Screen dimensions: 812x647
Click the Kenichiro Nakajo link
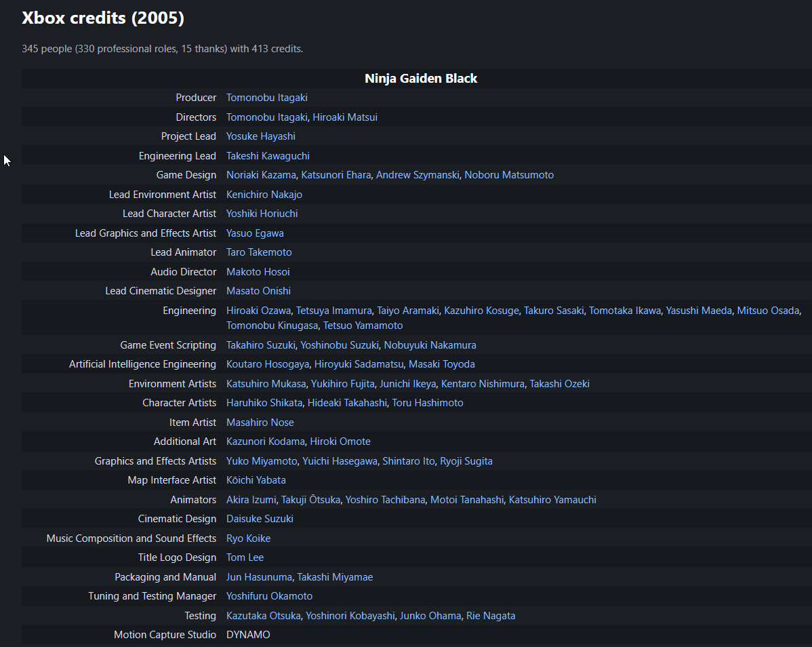click(x=264, y=195)
